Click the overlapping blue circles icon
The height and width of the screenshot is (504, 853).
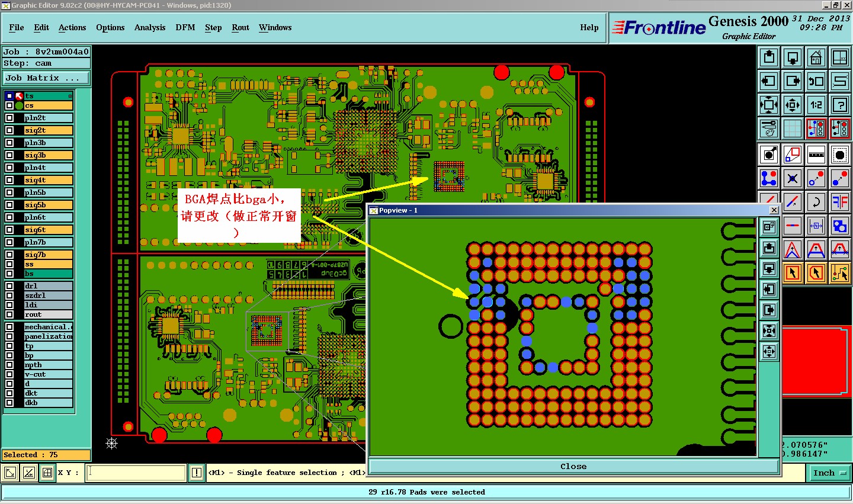(x=840, y=226)
